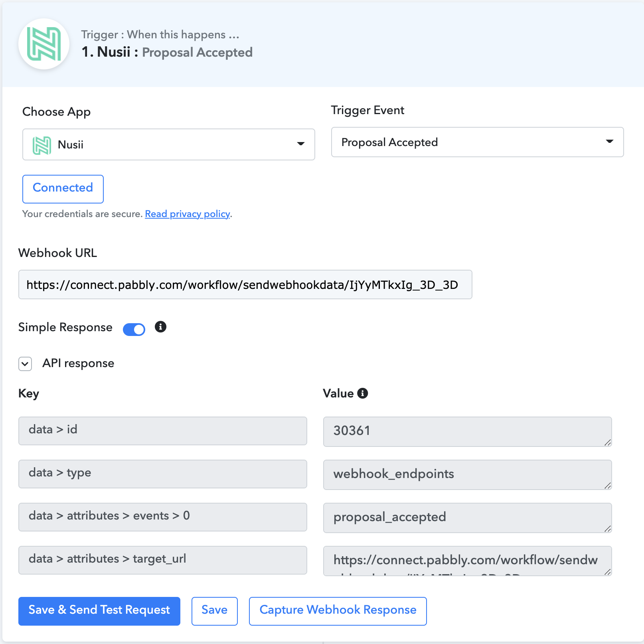Click the webhook_endpoints value field
Viewport: 644px width, 644px height.
tap(467, 474)
